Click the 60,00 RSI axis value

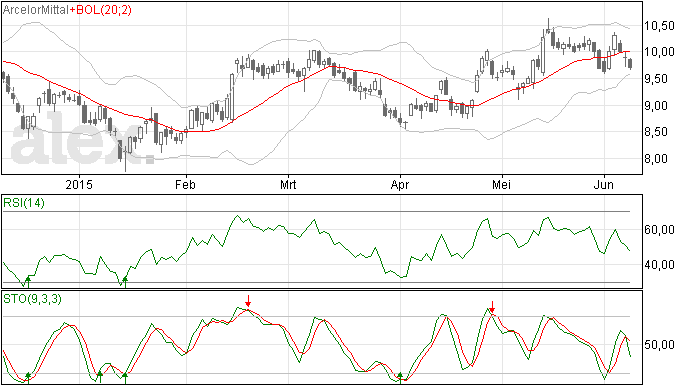(659, 230)
